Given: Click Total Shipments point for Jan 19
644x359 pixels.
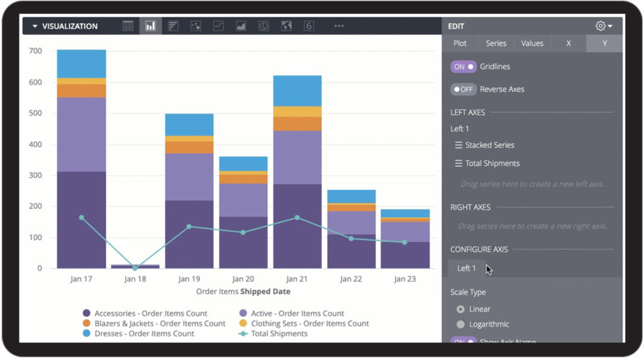Looking at the screenshot, I should [x=189, y=226].
